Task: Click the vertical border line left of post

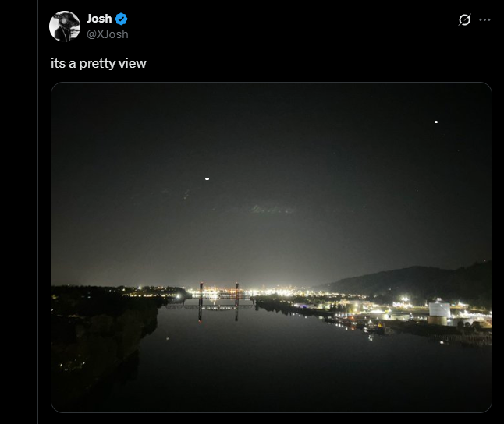Action: pos(37,234)
